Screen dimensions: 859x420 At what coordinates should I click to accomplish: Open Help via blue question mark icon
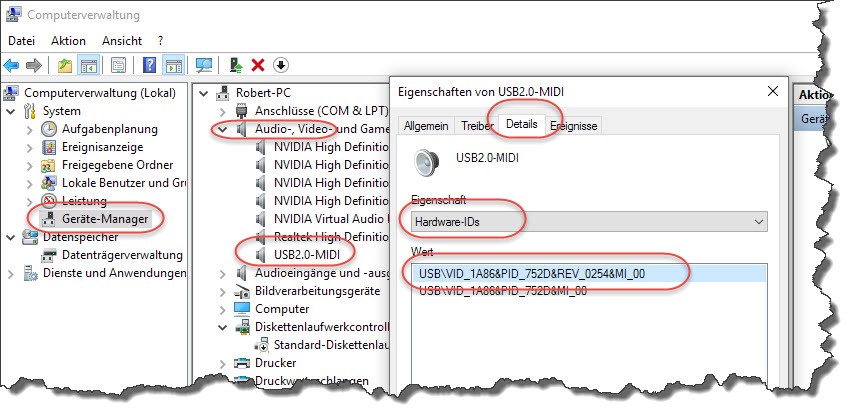coord(149,66)
